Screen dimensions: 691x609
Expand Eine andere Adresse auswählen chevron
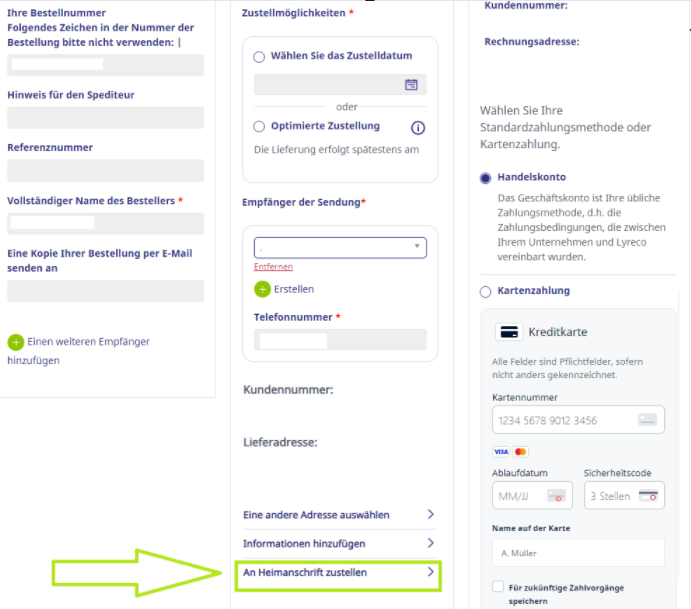point(431,514)
